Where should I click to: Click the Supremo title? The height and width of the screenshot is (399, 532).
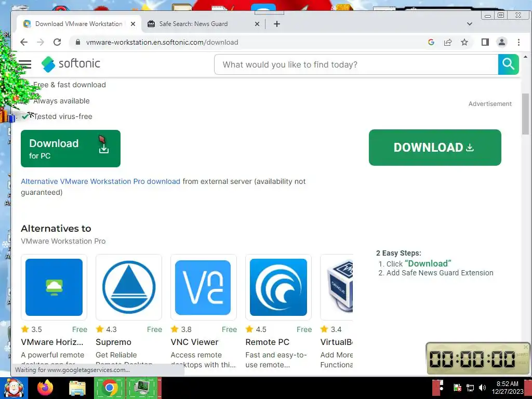coord(113,342)
